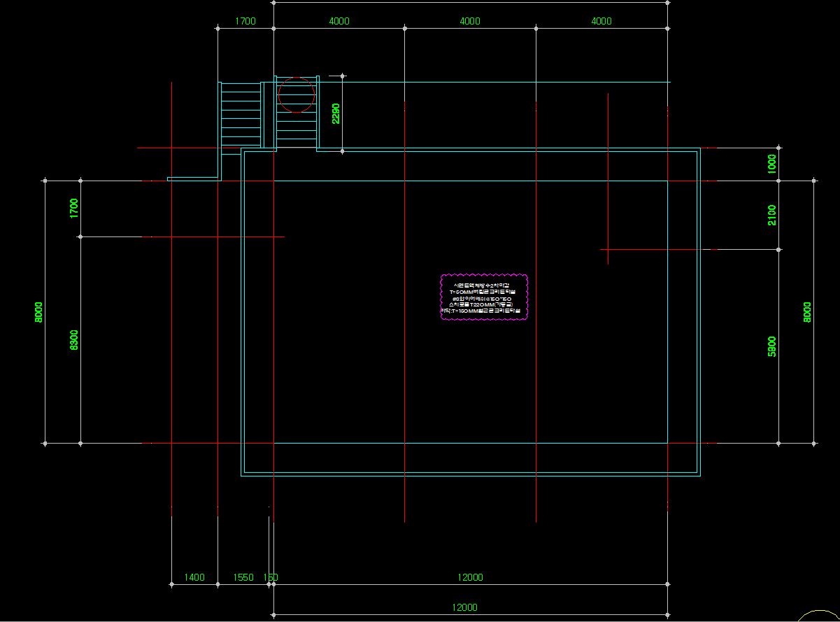The width and height of the screenshot is (840, 622).
Task: Click the right 8000 vertical dimension
Action: pyautogui.click(x=807, y=312)
